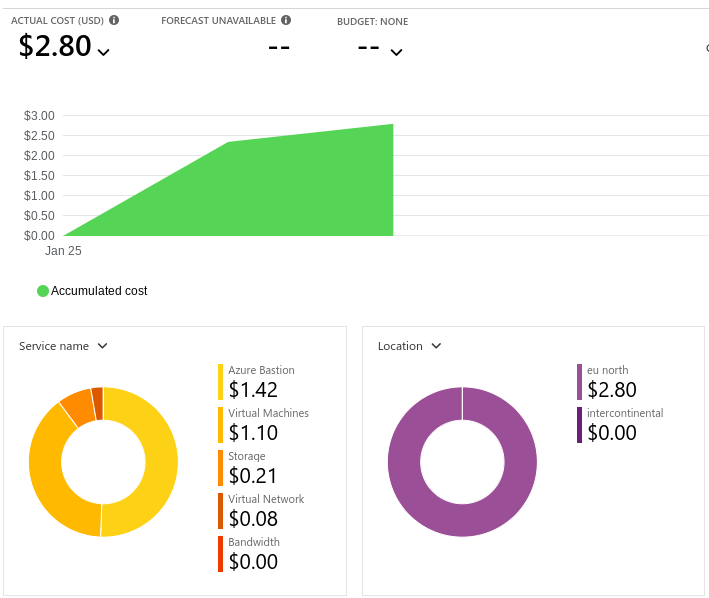
Task: Click the FORECAST UNAVAILABLE heading text
Action: pos(218,21)
